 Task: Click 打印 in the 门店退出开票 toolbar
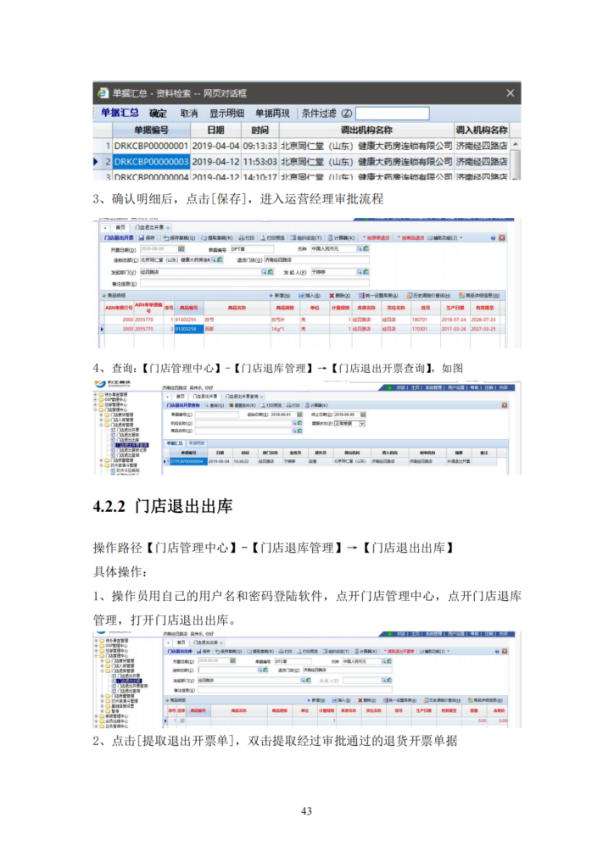(247, 237)
